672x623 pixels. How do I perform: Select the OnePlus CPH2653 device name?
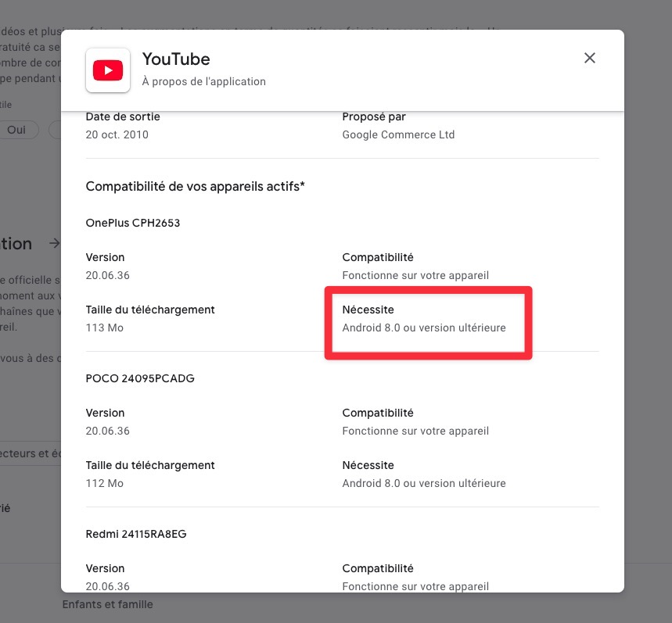pyautogui.click(x=133, y=223)
